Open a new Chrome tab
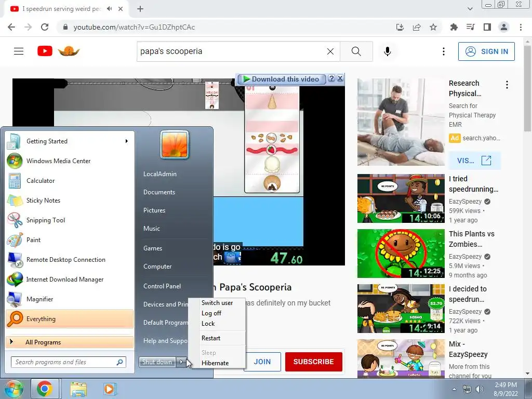532x399 pixels. pyautogui.click(x=140, y=9)
